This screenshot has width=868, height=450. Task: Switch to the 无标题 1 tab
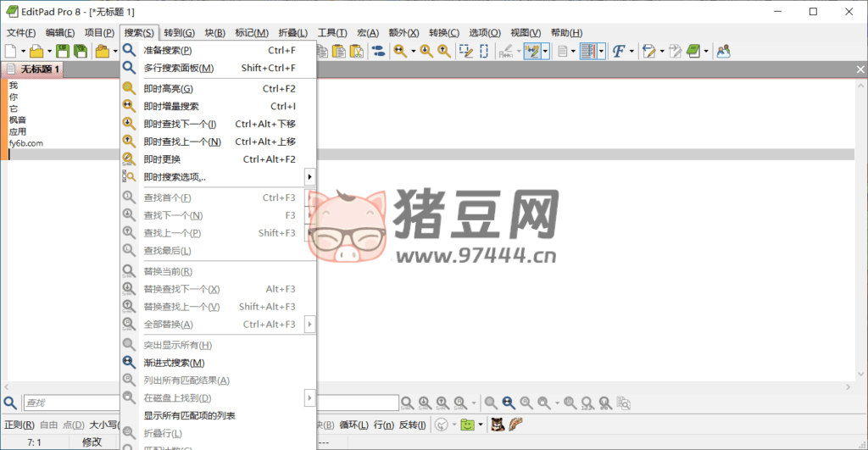(x=33, y=69)
